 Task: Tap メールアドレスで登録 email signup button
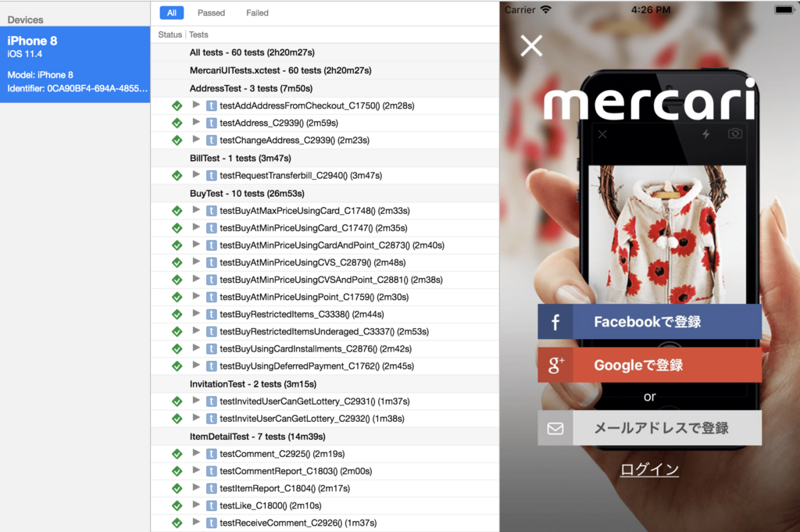tap(649, 428)
